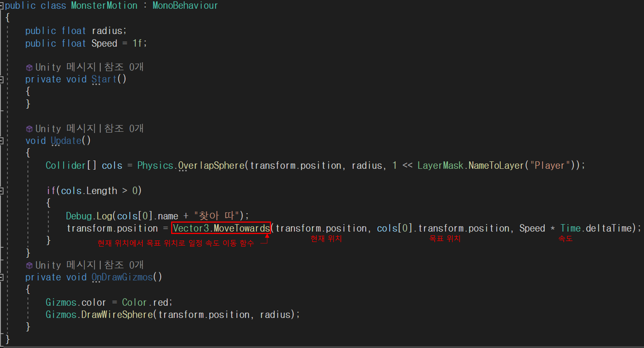The image size is (644, 348).
Task: Click the DrawWireSphere method call
Action: pyautogui.click(x=117, y=315)
